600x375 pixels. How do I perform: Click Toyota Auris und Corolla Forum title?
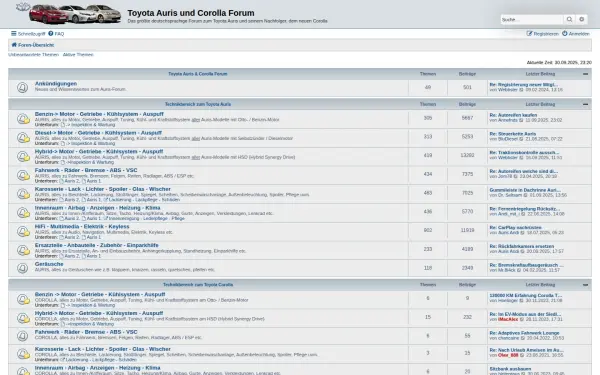pyautogui.click(x=191, y=13)
